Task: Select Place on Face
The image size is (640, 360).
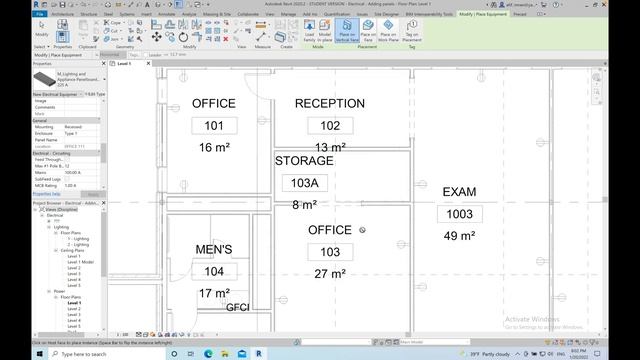Action: pos(368,31)
